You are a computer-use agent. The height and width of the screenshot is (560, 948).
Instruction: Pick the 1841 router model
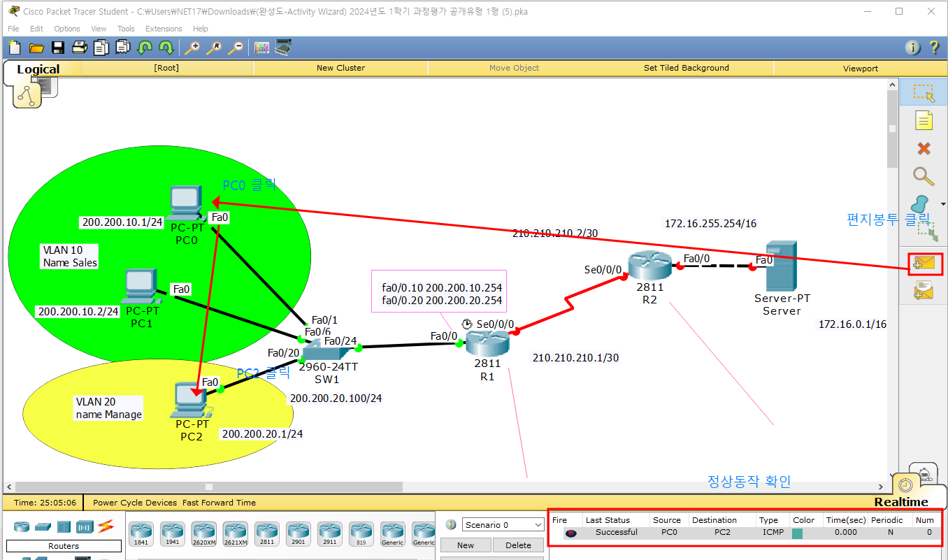tap(141, 535)
